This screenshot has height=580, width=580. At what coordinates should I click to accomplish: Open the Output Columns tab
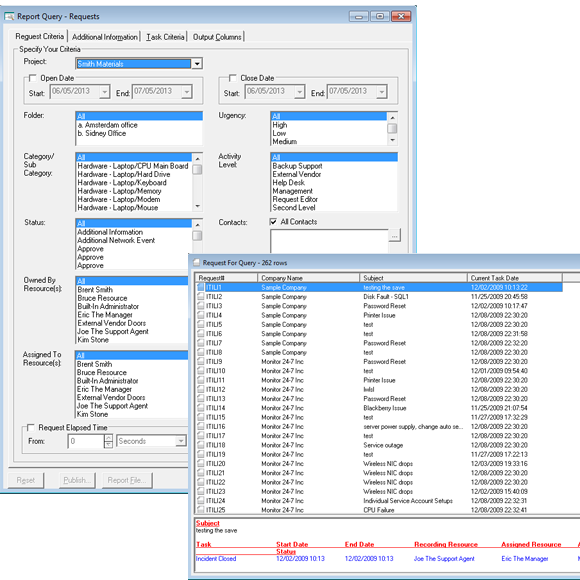[217, 37]
